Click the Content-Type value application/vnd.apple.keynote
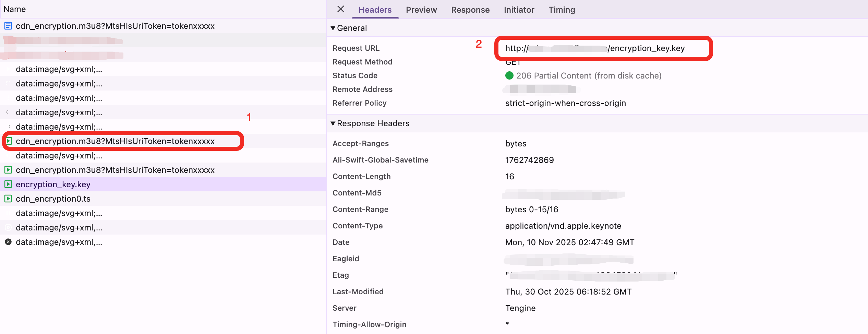The height and width of the screenshot is (334, 868). (x=563, y=226)
